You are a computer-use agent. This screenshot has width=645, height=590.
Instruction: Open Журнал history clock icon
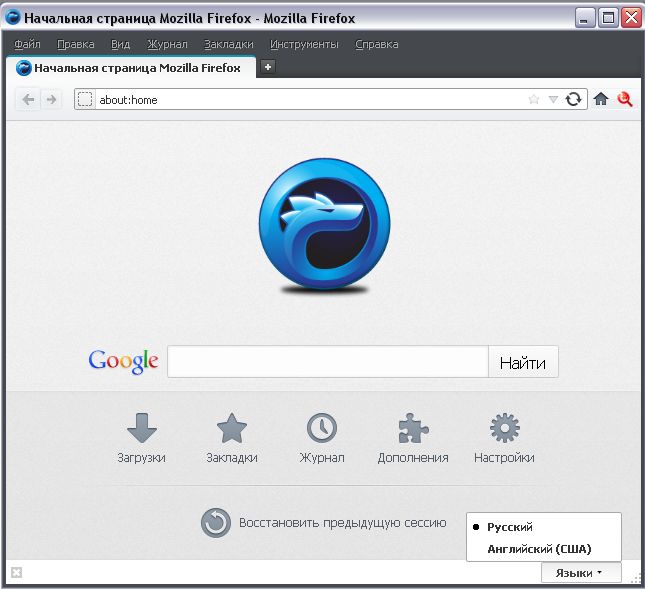click(x=322, y=428)
